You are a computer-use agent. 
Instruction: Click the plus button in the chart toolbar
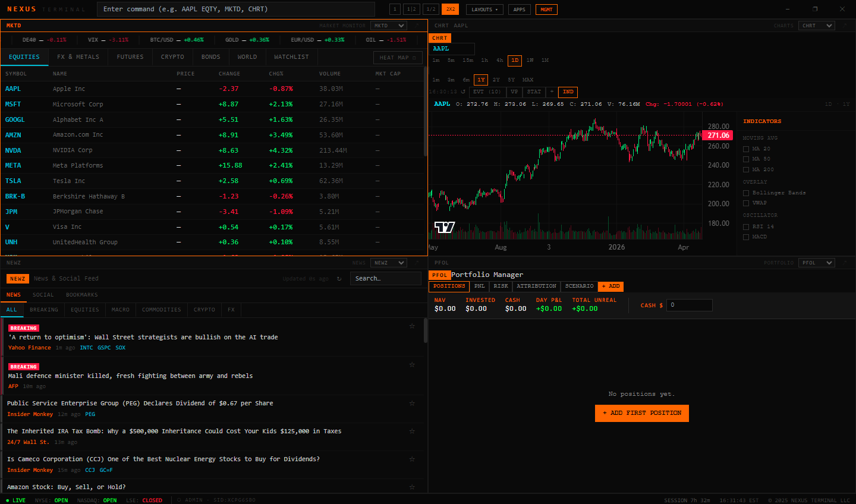pyautogui.click(x=552, y=92)
